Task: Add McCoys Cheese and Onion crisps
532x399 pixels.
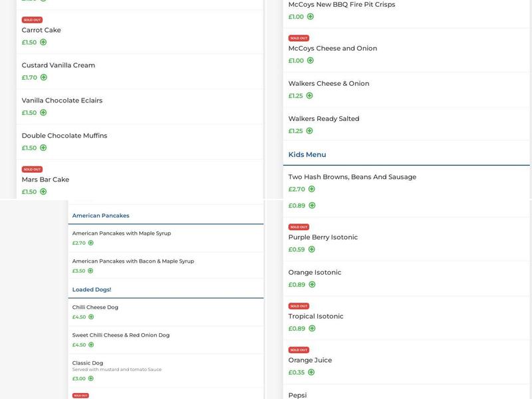Action: click(x=310, y=61)
